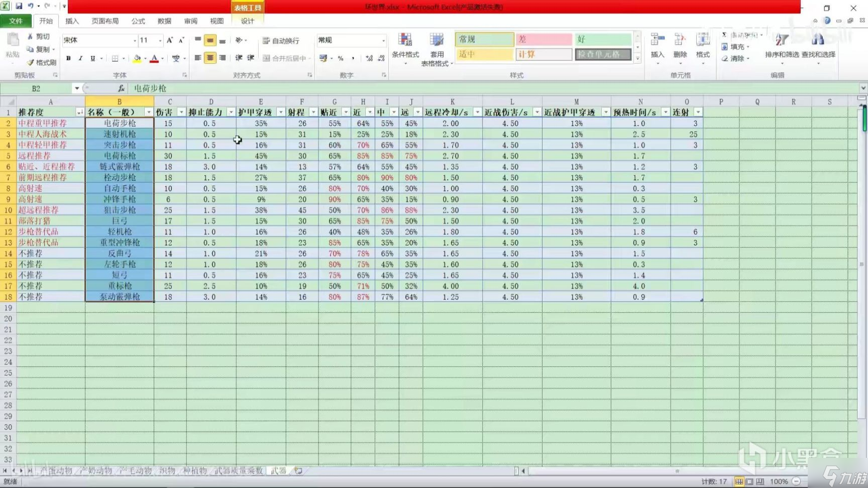Switch to the Formulas (公式) tab

click(x=138, y=21)
